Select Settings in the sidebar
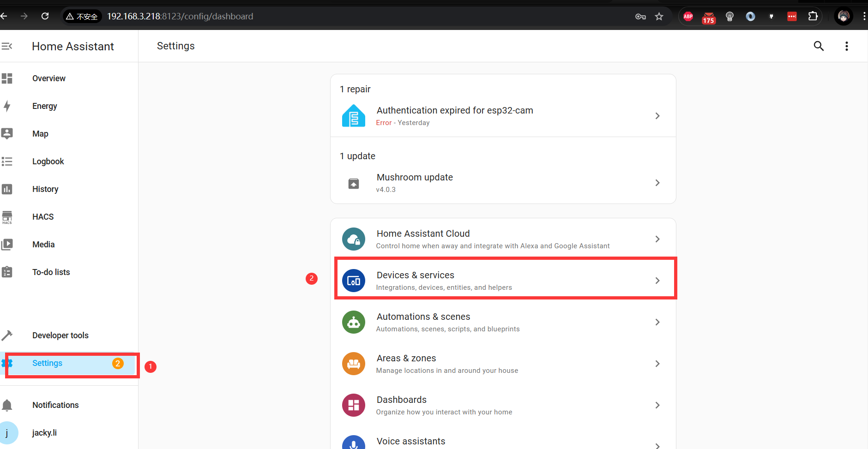The image size is (868, 449). [68, 363]
